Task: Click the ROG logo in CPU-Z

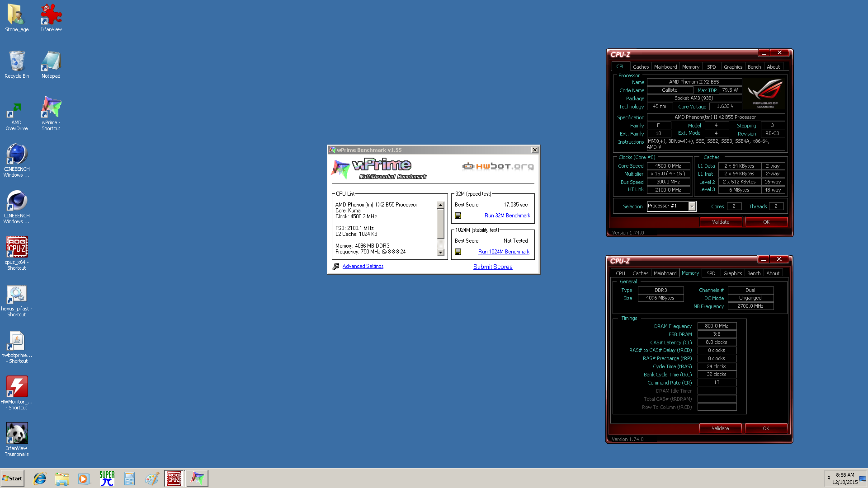Action: 765,93
